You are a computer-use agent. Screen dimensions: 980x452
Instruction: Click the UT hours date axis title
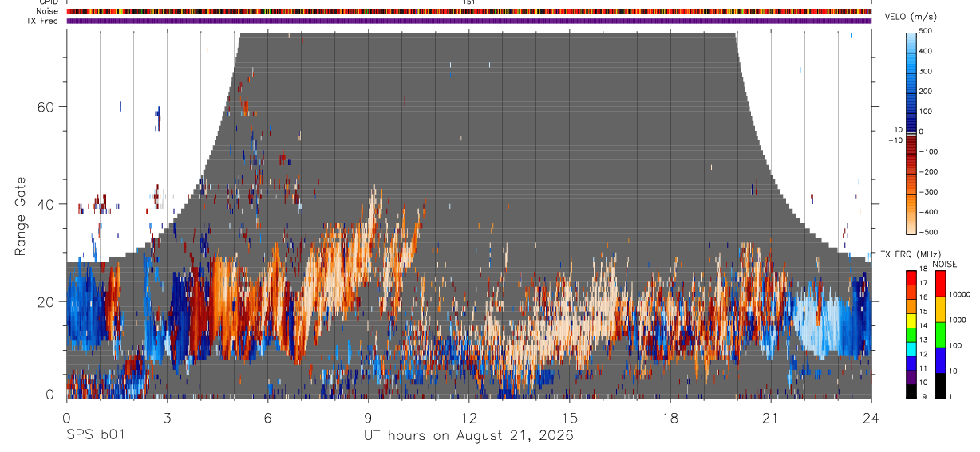468,435
